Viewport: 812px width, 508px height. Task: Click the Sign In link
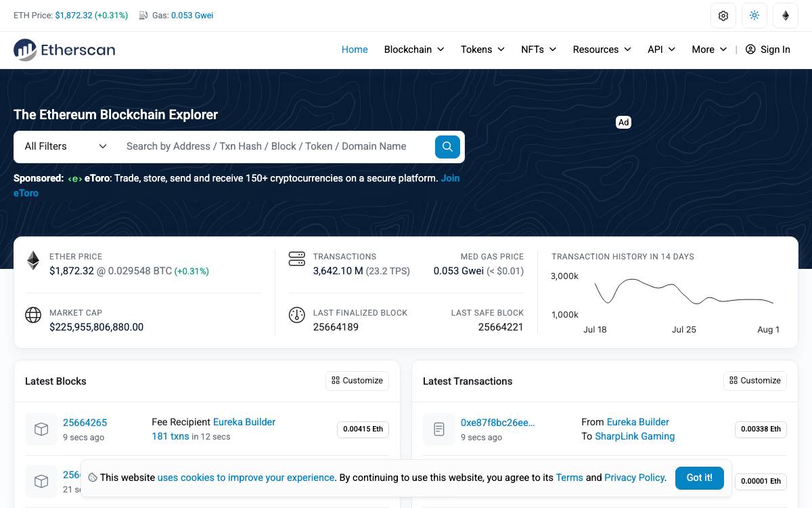tap(767, 49)
